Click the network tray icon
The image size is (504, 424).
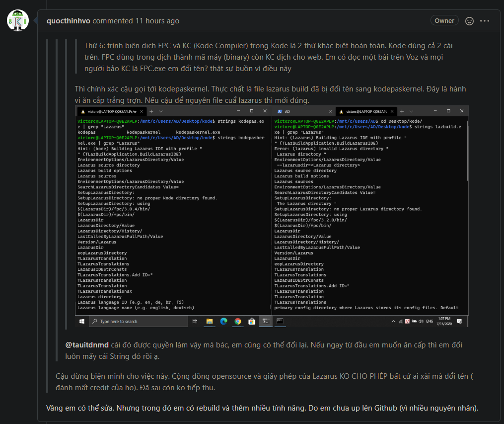[401, 322]
